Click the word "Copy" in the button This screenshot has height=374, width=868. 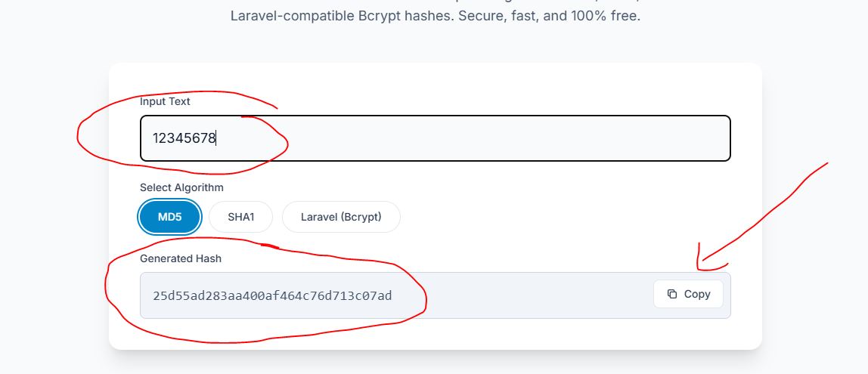(697, 295)
